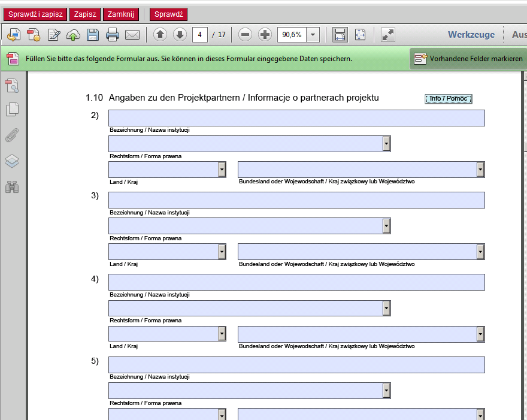527x420 pixels.
Task: Send file by email envelope icon
Action: click(x=132, y=35)
